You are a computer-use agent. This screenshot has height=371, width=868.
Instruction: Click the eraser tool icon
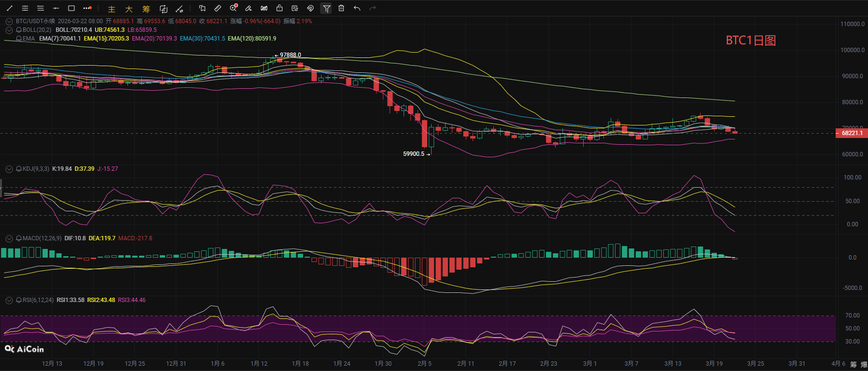coord(249,8)
